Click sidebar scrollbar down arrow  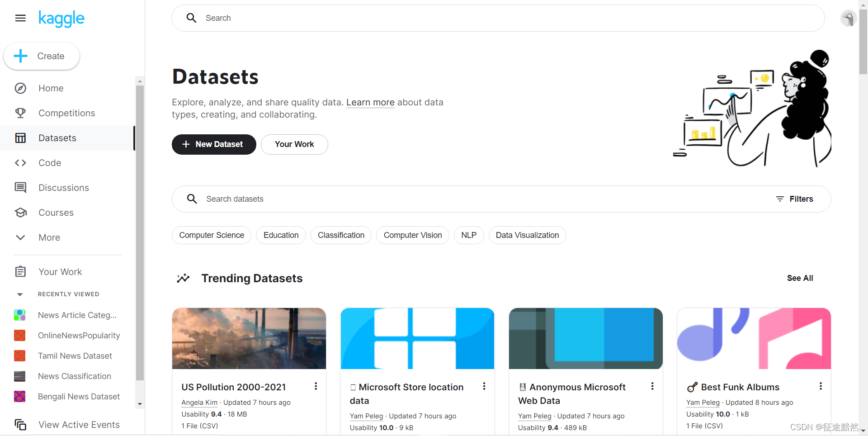point(140,404)
